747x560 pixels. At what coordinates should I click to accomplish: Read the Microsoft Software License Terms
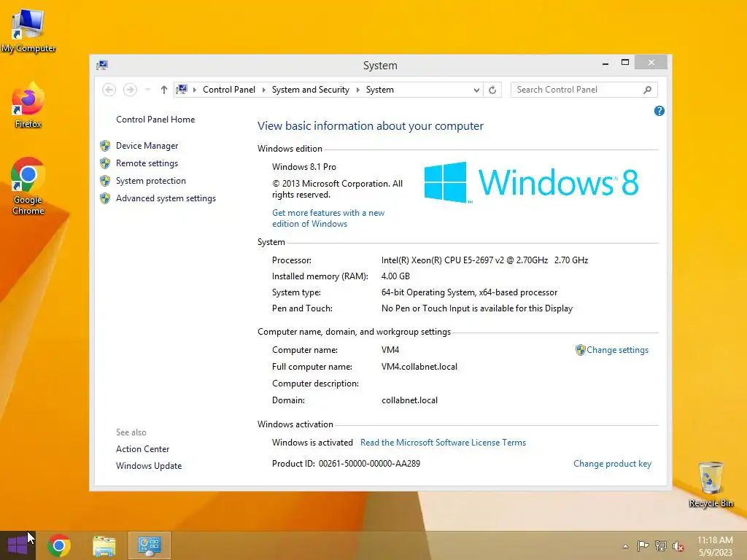[x=443, y=443]
